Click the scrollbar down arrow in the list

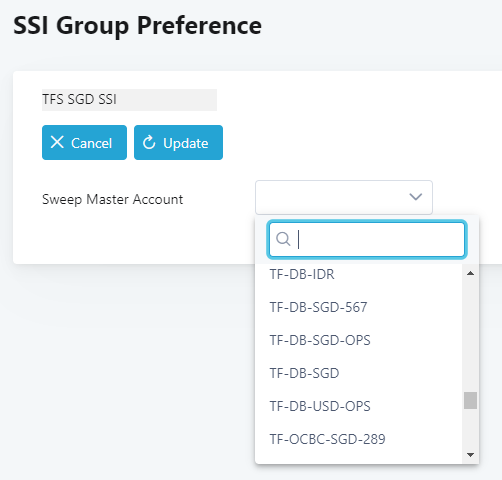point(470,455)
